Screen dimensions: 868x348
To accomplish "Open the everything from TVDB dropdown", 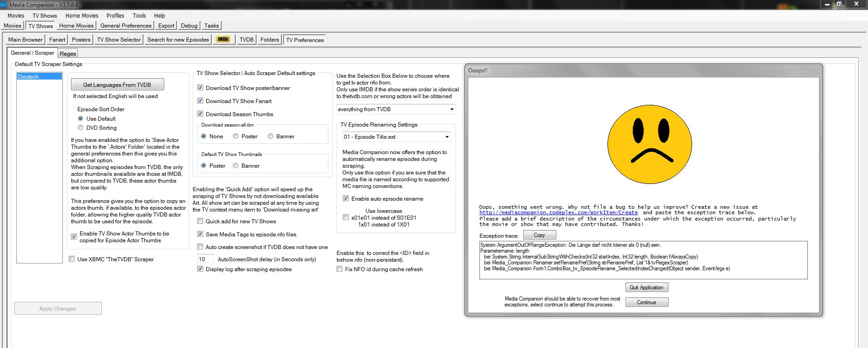I will (x=396, y=109).
